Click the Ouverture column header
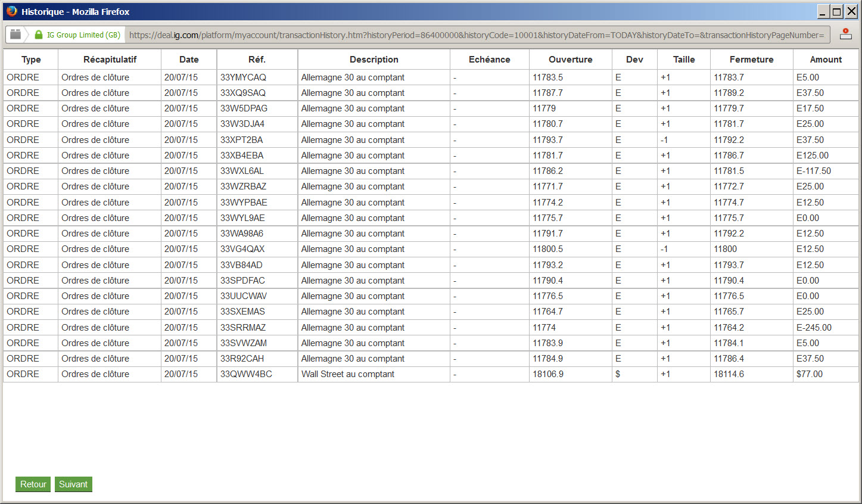The width and height of the screenshot is (862, 504). (x=571, y=60)
